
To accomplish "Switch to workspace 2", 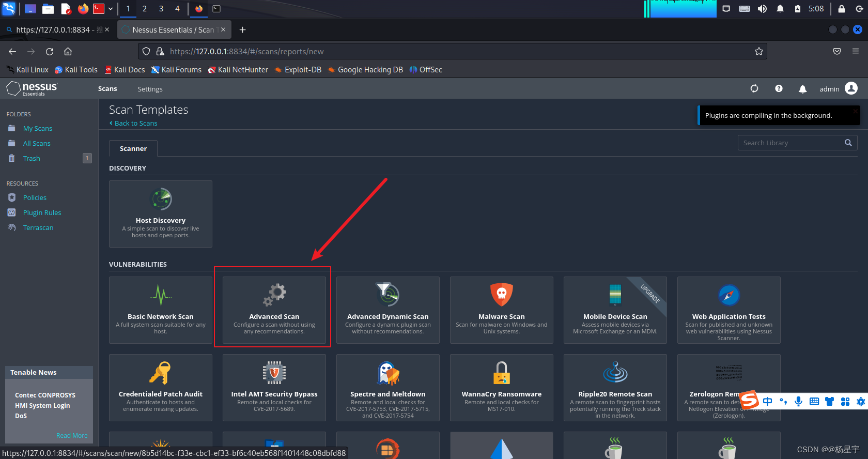I will (x=144, y=9).
